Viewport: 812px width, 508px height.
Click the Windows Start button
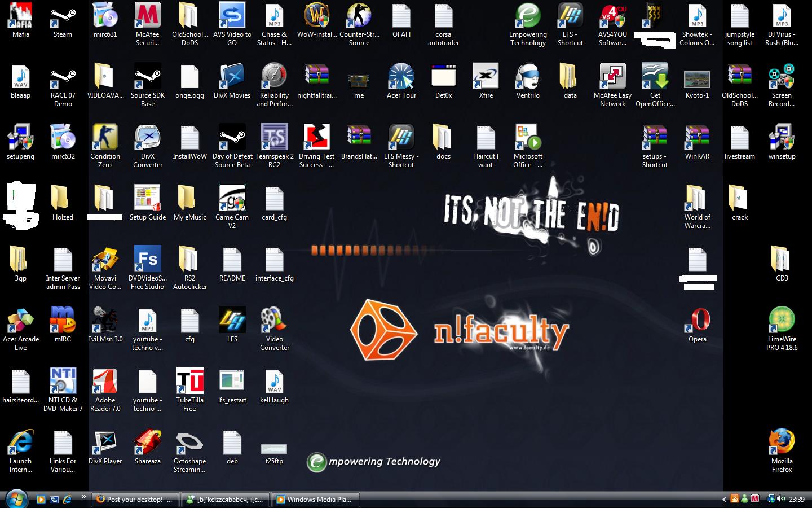pos(16,499)
